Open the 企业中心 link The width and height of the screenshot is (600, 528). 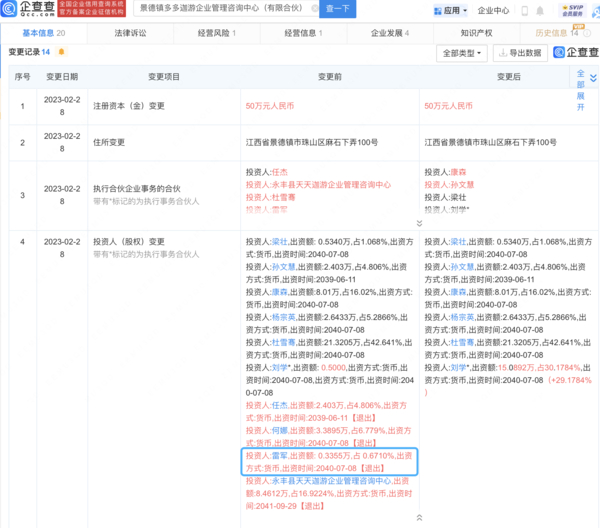tap(493, 11)
